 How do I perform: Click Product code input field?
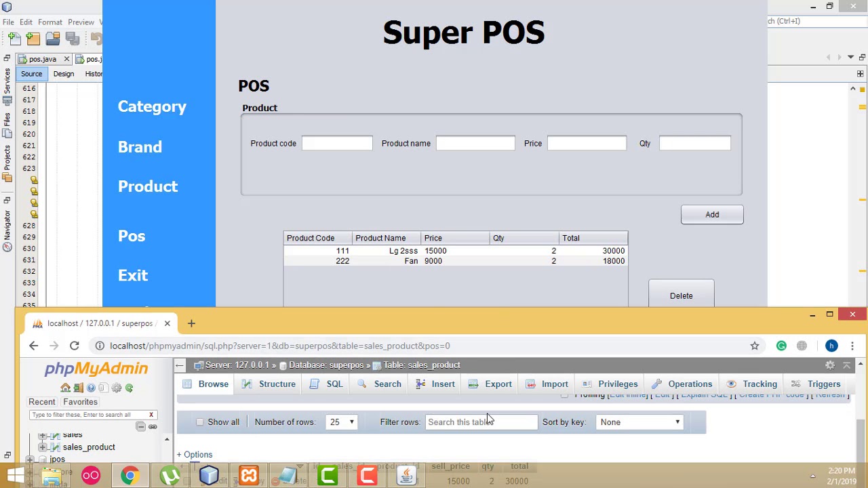337,143
